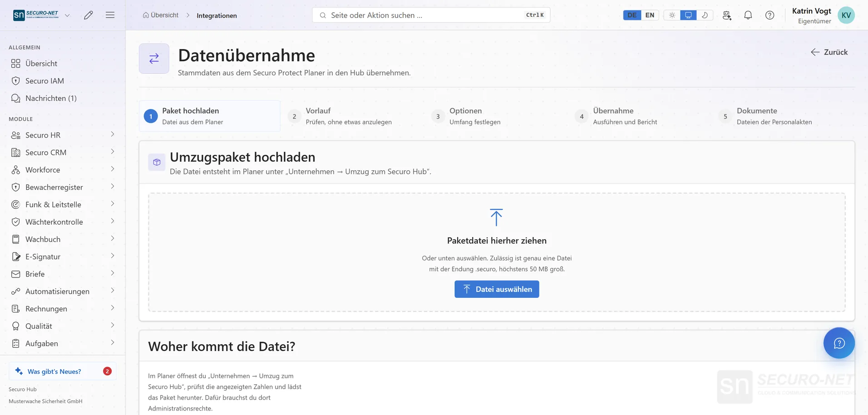Click the Umzugspaket box icon

pyautogui.click(x=157, y=162)
